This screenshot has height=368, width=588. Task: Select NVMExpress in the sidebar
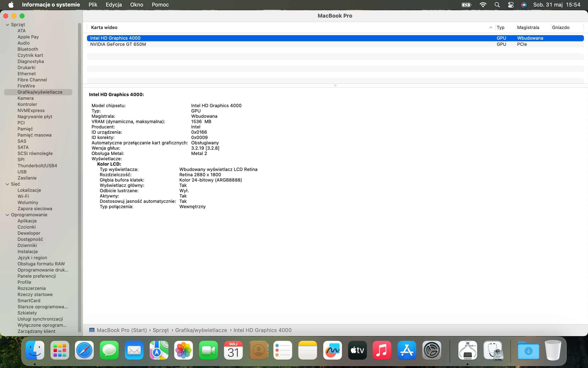(x=31, y=110)
